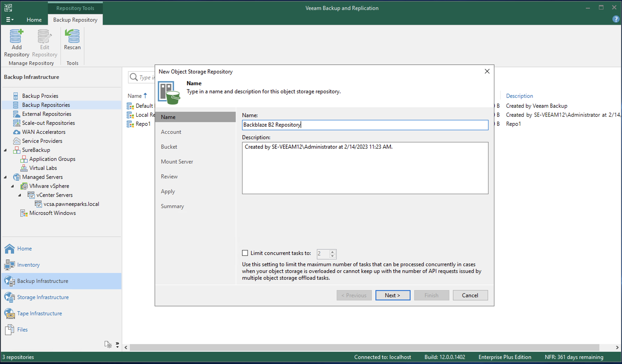
Task: Click the Previous button
Action: click(354, 295)
